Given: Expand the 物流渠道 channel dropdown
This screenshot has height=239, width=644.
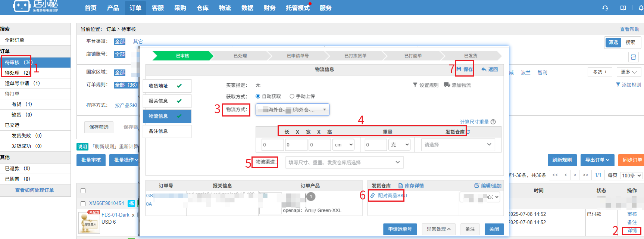Looking at the screenshot, I should (344, 162).
